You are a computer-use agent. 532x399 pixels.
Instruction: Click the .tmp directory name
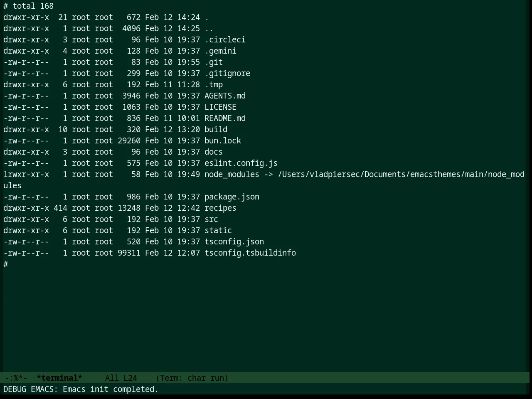(x=214, y=84)
